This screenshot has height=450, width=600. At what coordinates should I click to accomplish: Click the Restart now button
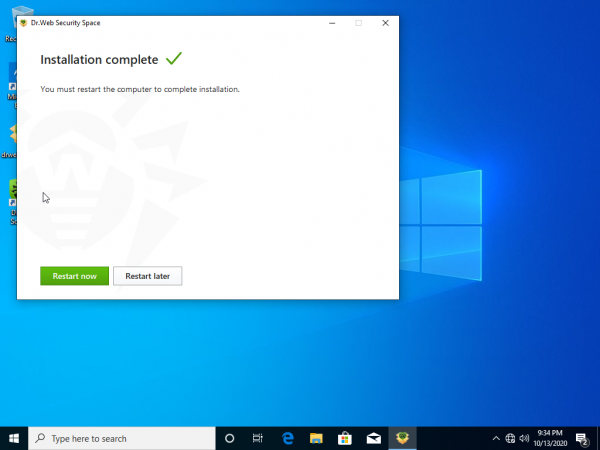point(74,276)
